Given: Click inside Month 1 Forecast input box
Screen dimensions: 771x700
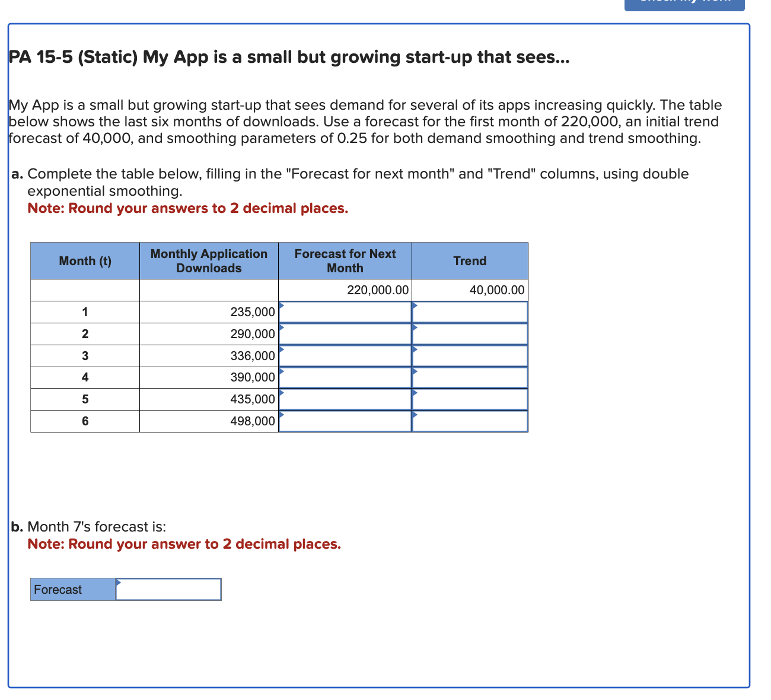Looking at the screenshot, I should (x=345, y=311).
